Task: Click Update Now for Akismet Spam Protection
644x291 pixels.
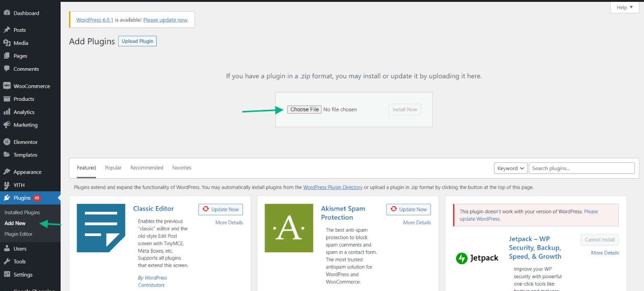Action: (x=409, y=209)
